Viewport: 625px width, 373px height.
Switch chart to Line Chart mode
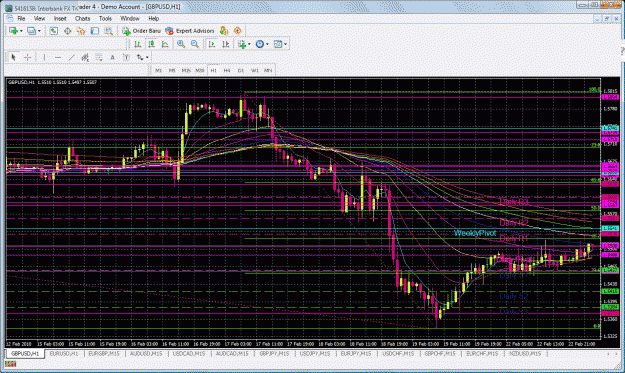pyautogui.click(x=165, y=44)
